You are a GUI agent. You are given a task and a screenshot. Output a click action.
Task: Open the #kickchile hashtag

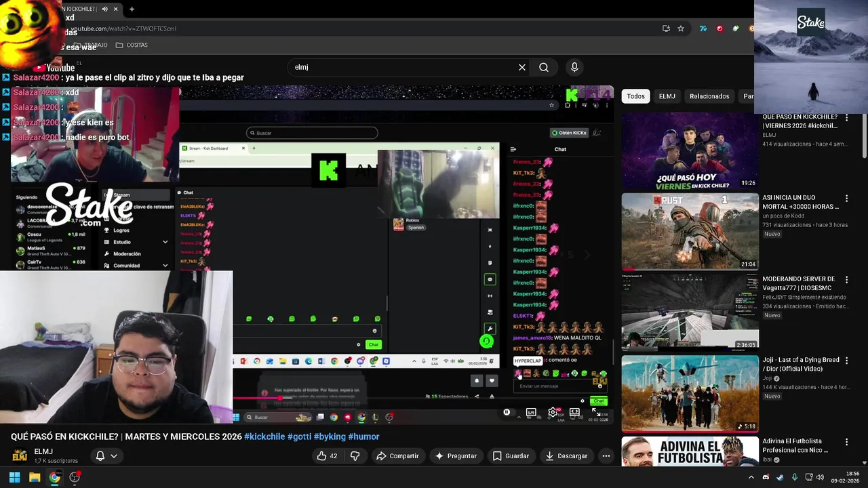click(x=264, y=436)
